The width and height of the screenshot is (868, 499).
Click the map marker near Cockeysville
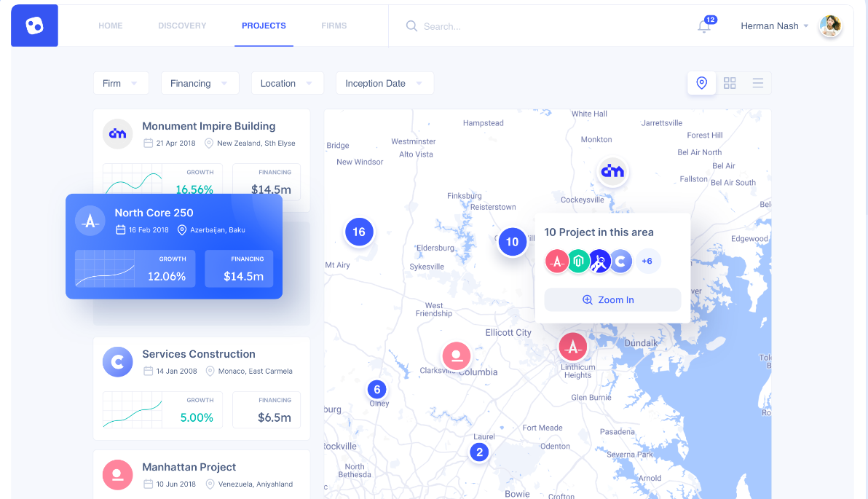(612, 171)
